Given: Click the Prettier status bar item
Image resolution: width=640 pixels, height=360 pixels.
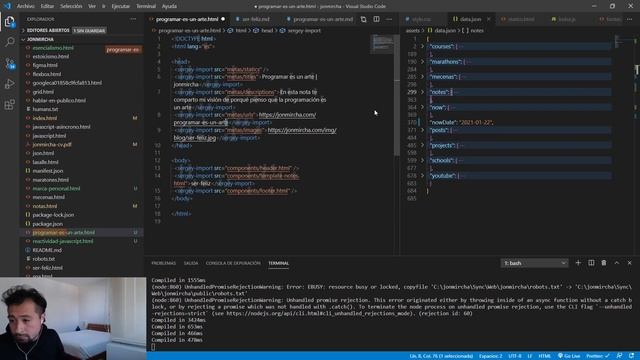Looking at the screenshot, I should coord(598,356).
